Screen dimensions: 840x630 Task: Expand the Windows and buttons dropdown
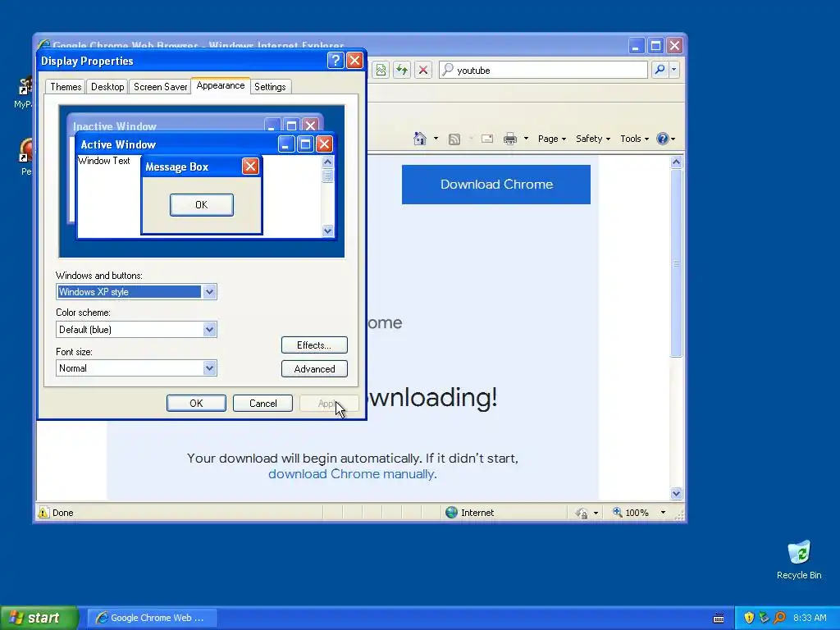209,292
